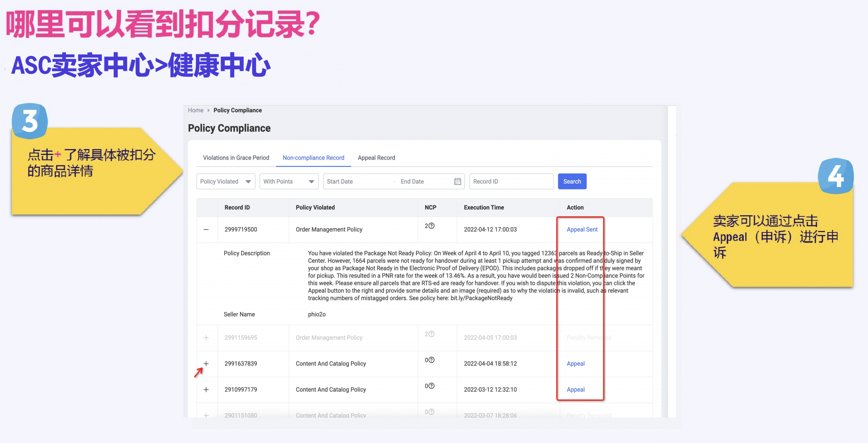The height and width of the screenshot is (443, 868).
Task: Click the Record ID input field
Action: click(511, 182)
